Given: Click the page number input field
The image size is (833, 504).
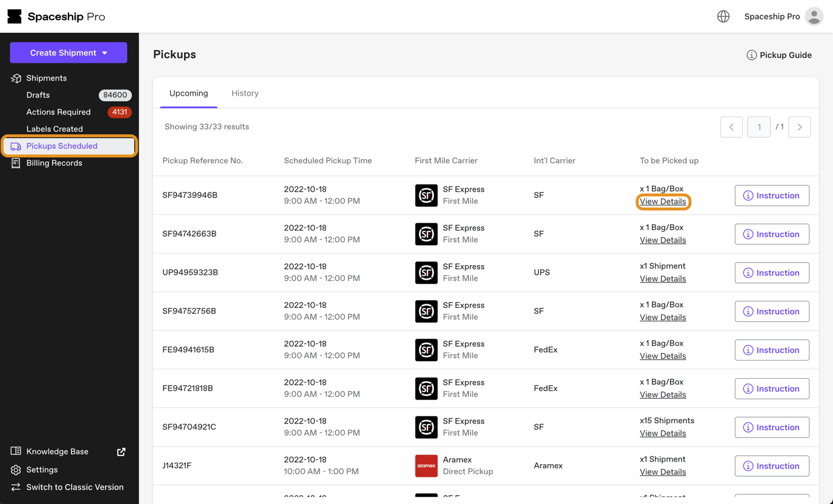Looking at the screenshot, I should [x=759, y=126].
